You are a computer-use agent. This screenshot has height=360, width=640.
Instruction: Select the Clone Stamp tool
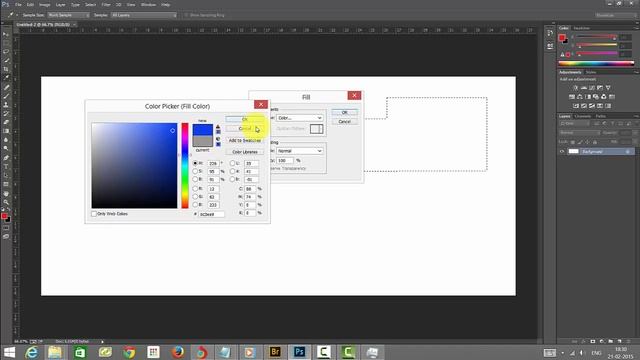pyautogui.click(x=6, y=105)
